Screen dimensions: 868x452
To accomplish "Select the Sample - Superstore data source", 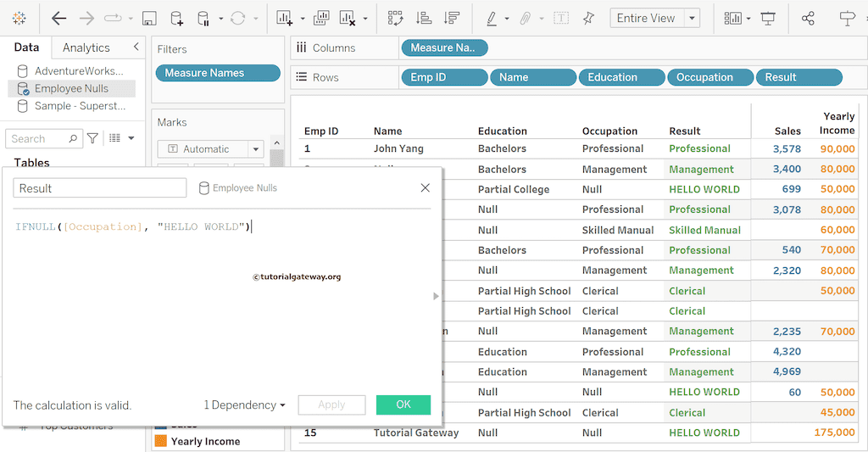I will point(71,106).
